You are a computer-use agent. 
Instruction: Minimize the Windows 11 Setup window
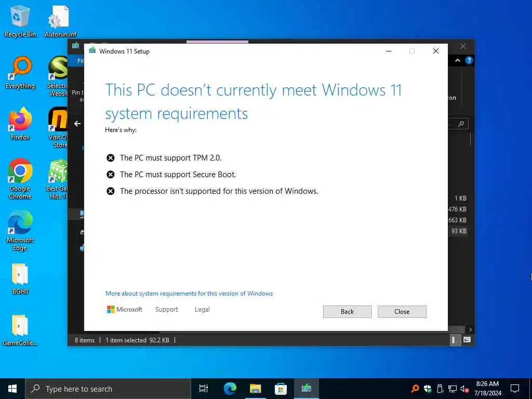(389, 51)
